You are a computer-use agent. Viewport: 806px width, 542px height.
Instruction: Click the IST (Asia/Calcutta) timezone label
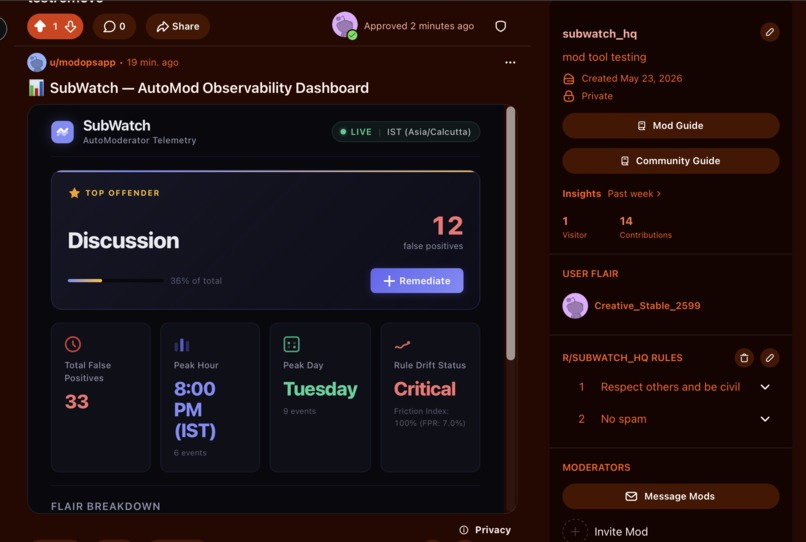point(429,132)
